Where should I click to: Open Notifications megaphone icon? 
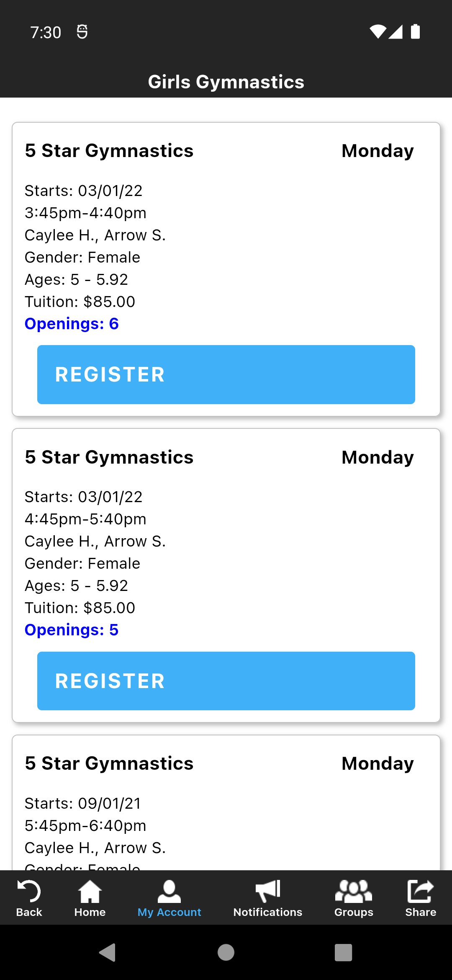coord(268,891)
